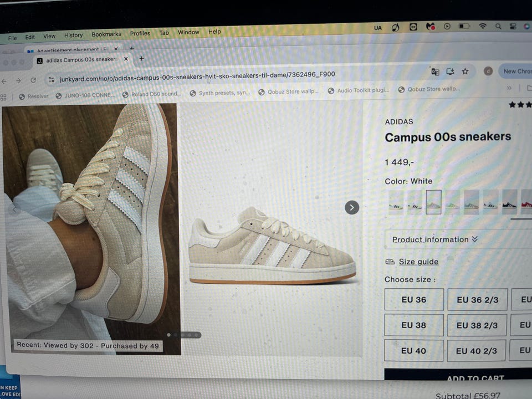Expand the Product information section
The height and width of the screenshot is (399, 532).
[x=458, y=239]
